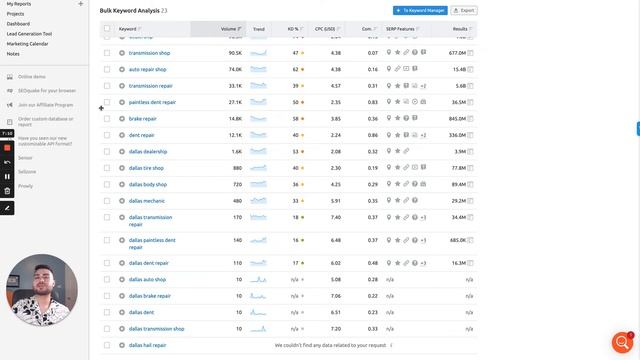View SERP results icon for 'dallas dent repair'
Image resolution: width=640 pixels, height=360 pixels.
point(471,263)
